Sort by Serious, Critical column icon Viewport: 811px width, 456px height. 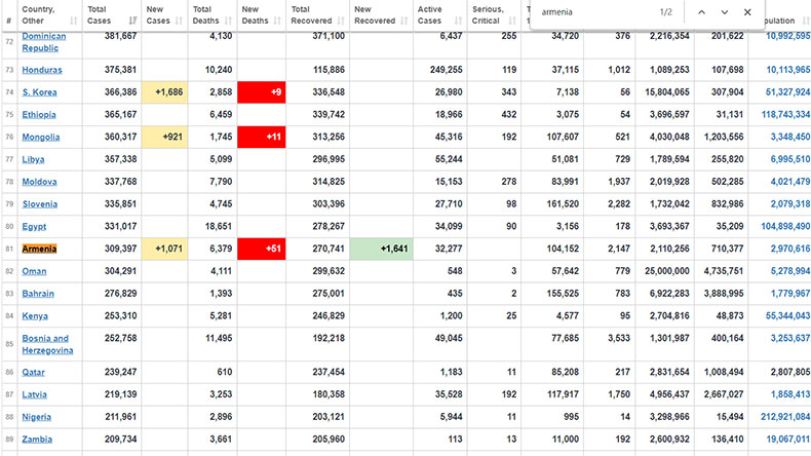512,21
